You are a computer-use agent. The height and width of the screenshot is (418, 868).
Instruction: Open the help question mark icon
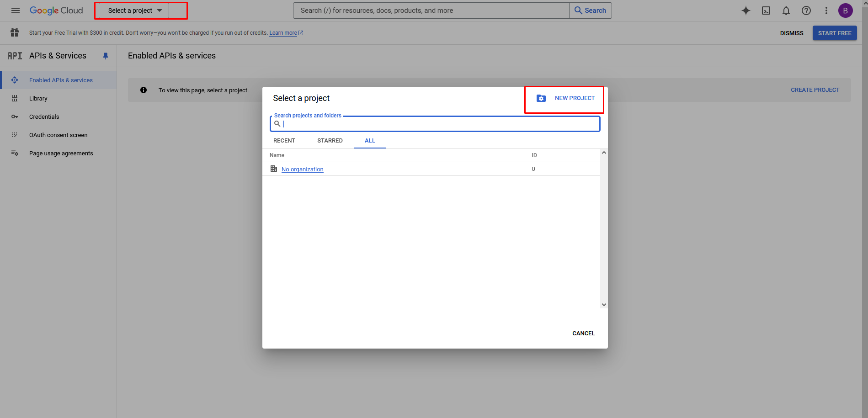pyautogui.click(x=806, y=11)
